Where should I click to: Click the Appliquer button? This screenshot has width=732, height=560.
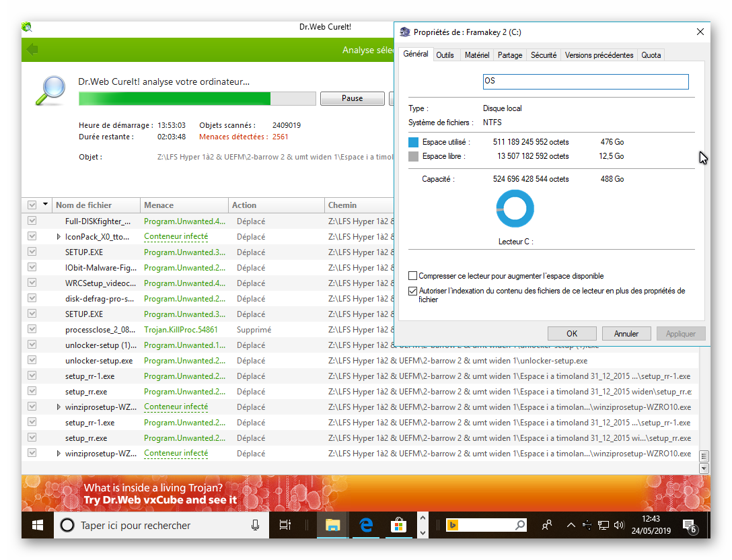681,333
